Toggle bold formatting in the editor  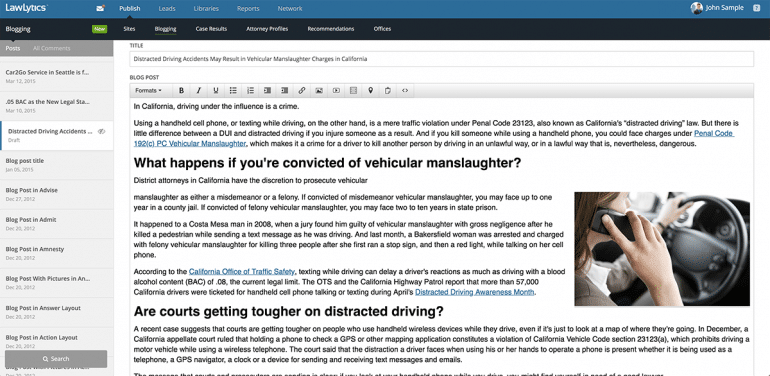(181, 90)
